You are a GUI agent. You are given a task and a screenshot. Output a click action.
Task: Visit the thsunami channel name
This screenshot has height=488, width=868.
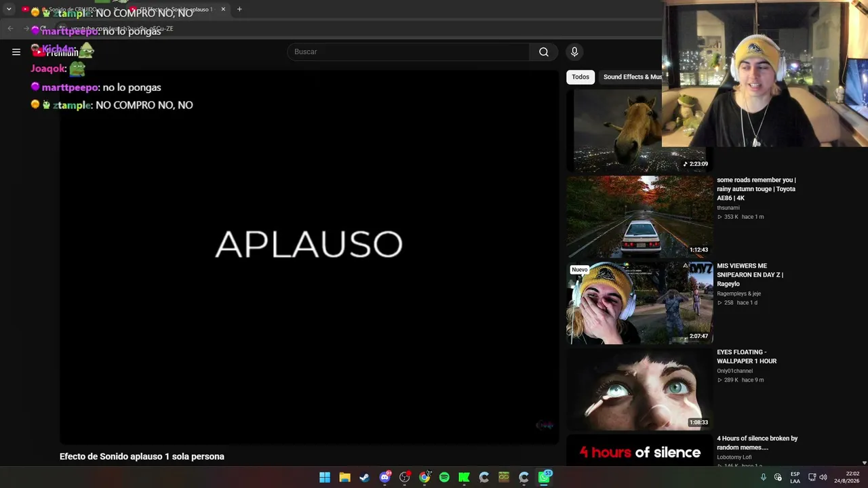[x=728, y=208]
